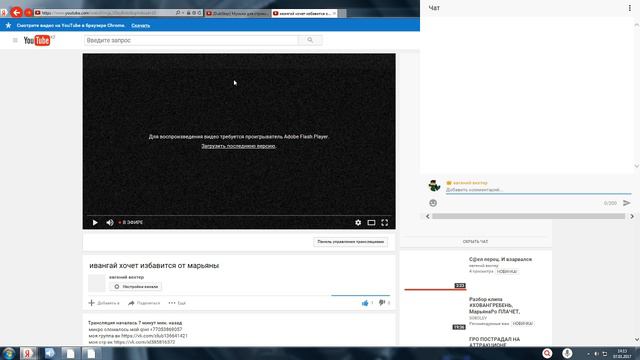Open Yandex browser from the taskbar

[28, 353]
